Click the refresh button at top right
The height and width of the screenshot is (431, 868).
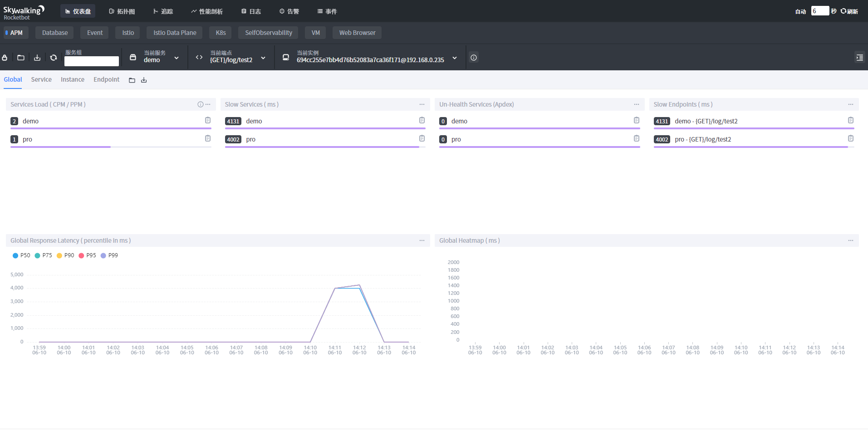849,11
